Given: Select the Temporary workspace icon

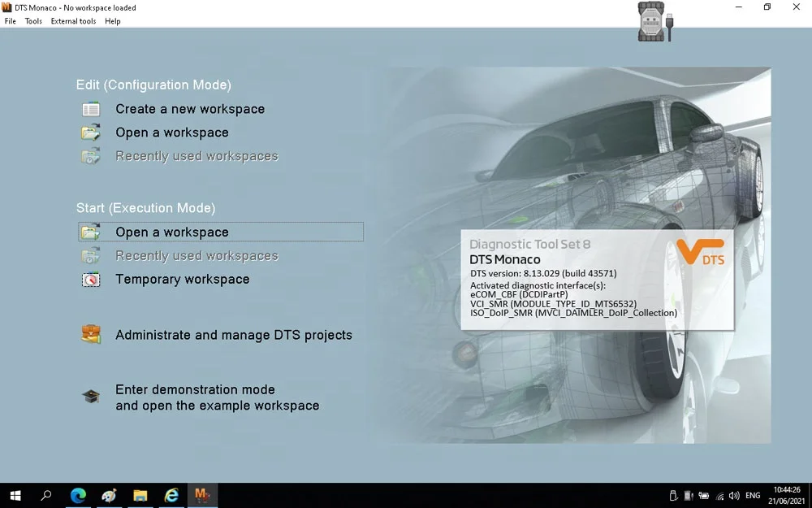Looking at the screenshot, I should pos(90,279).
